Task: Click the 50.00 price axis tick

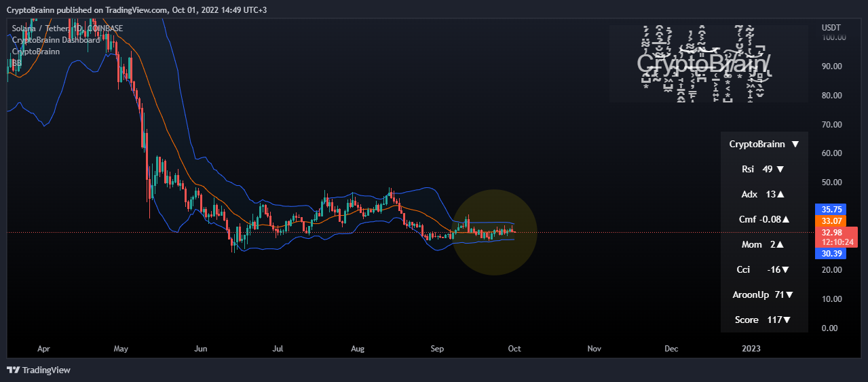Action: [831, 183]
